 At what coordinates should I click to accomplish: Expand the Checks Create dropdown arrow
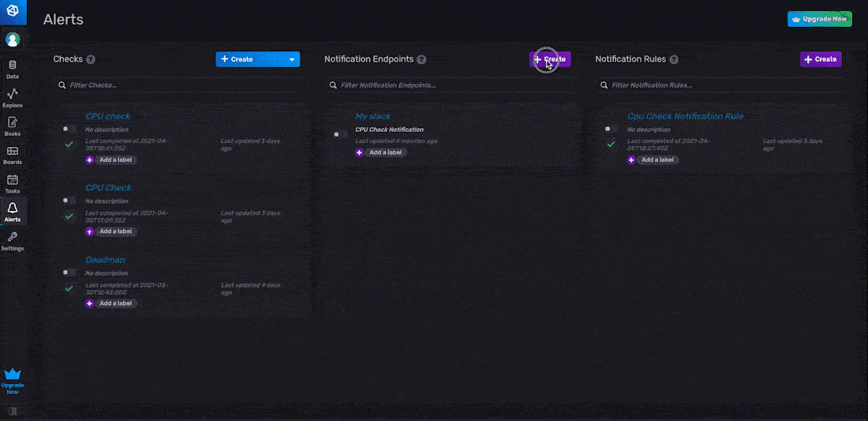click(x=292, y=59)
